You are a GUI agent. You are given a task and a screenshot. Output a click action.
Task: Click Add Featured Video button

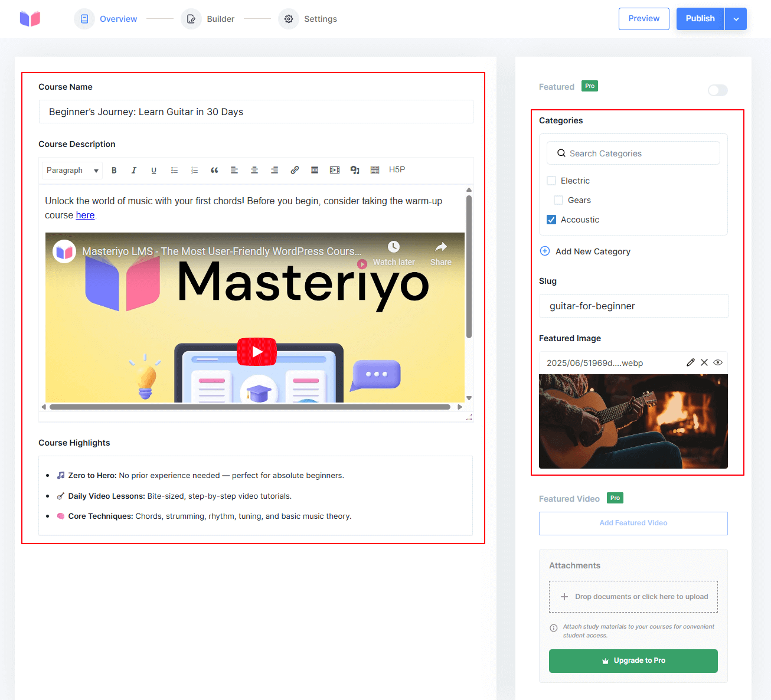coord(633,523)
